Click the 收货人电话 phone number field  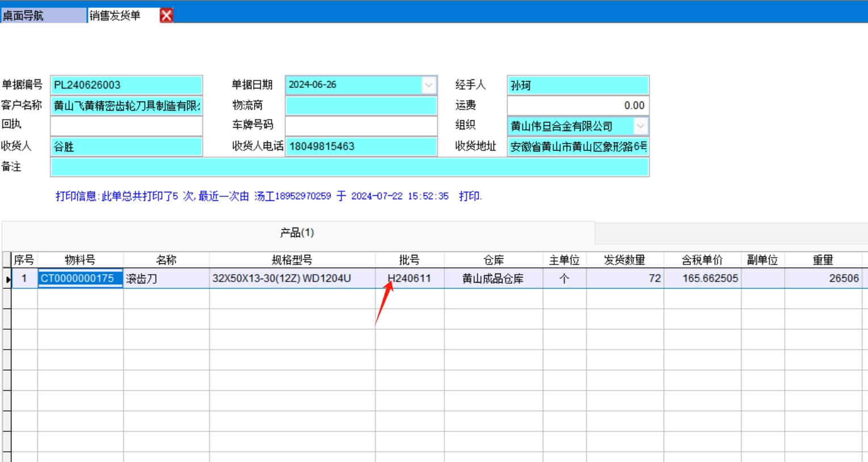(x=361, y=146)
